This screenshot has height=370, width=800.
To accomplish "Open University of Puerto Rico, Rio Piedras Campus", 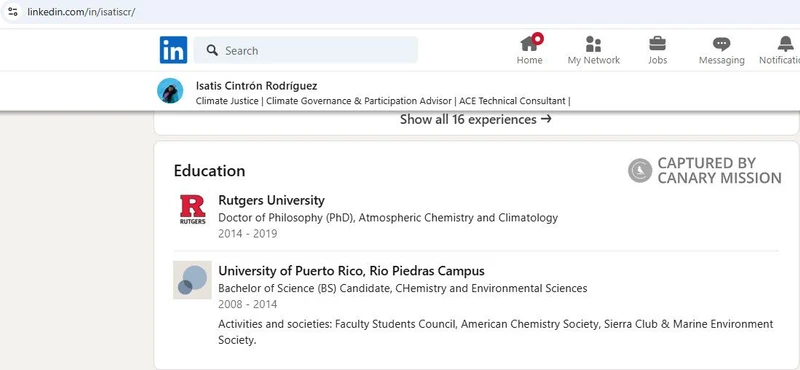I will coord(352,270).
